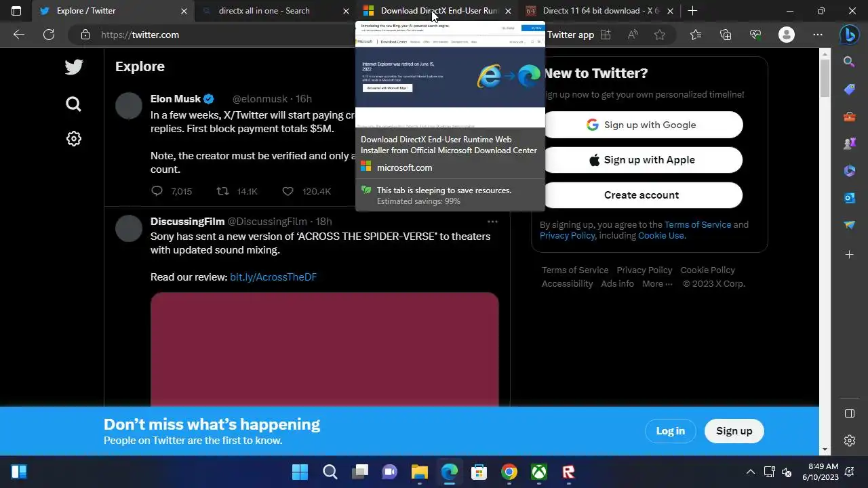The image size is (868, 488).
Task: Open more options on DiscussingFilm tweet
Action: 492,222
